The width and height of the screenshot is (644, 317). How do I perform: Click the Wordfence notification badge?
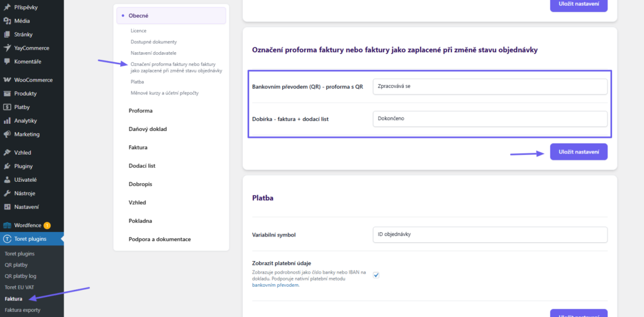[x=47, y=225]
